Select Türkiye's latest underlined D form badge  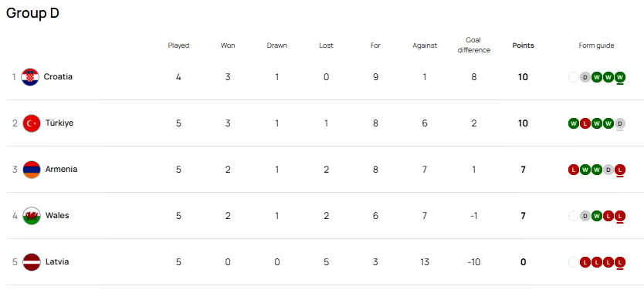(x=620, y=123)
